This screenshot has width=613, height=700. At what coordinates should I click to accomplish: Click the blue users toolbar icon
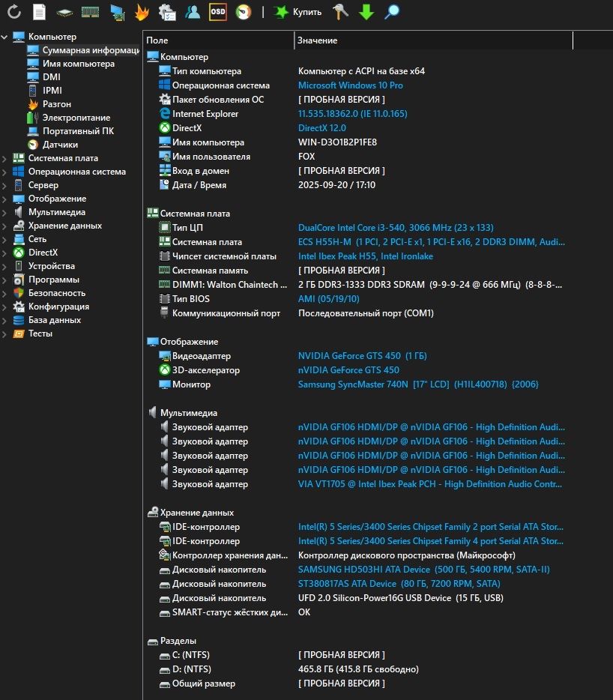tap(193, 12)
